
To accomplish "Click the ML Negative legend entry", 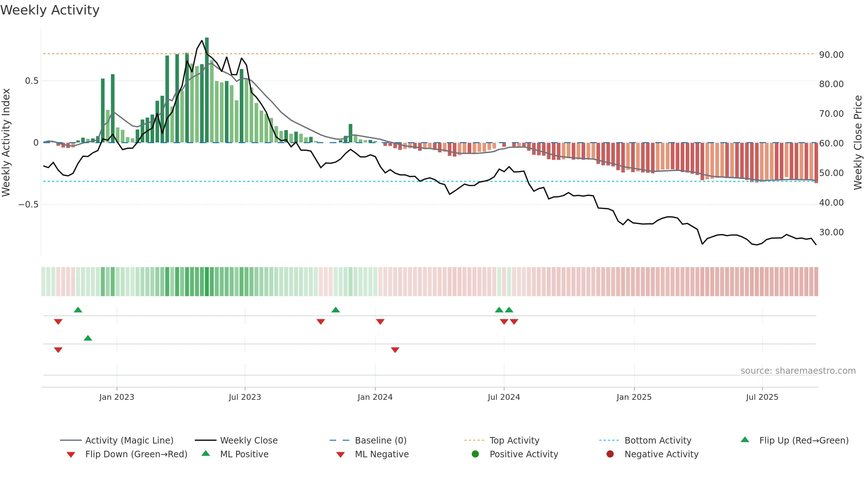I will [373, 454].
